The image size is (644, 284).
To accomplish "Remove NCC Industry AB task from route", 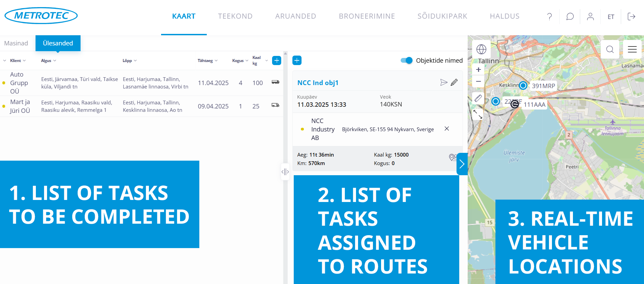I will click(447, 129).
